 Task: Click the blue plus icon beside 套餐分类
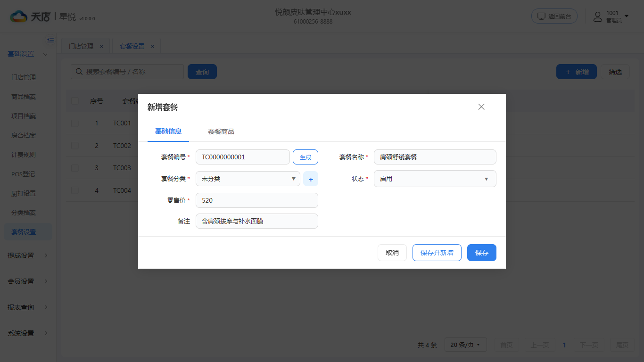tap(311, 179)
